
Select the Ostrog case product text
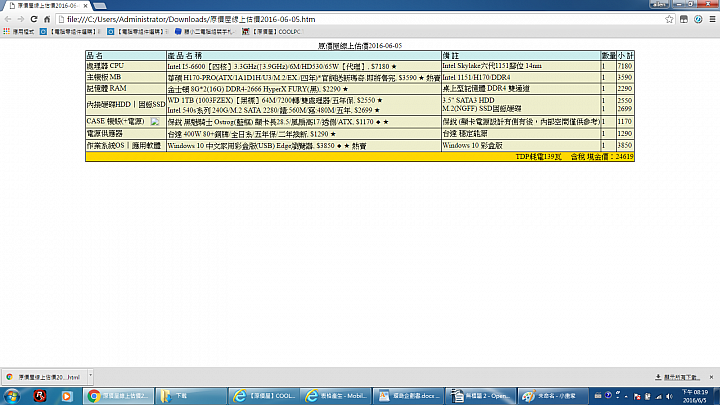[x=278, y=122]
